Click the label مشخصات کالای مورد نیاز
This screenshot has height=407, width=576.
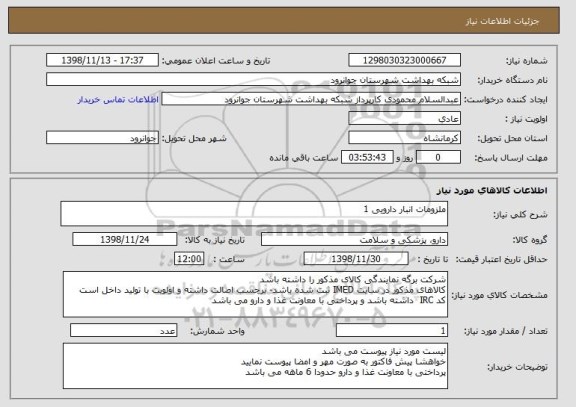click(500, 295)
